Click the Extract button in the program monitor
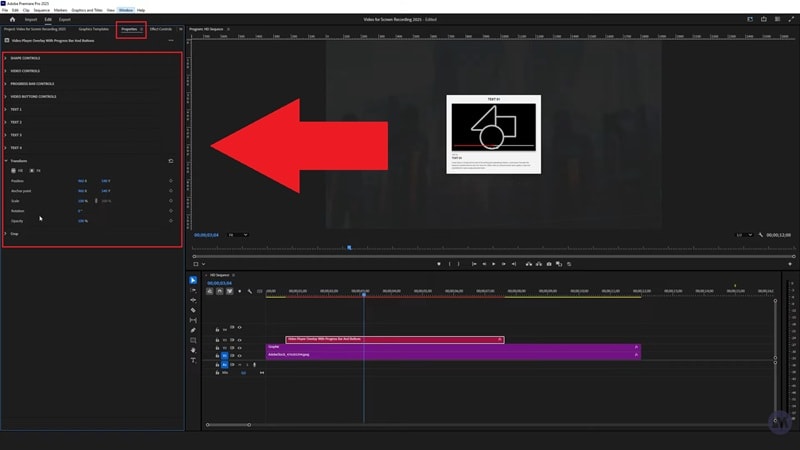 coord(539,264)
